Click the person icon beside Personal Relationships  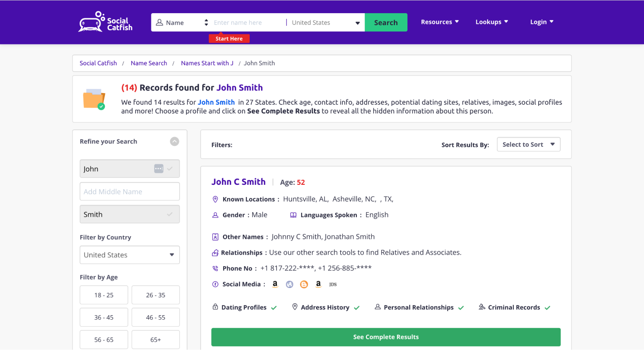pyautogui.click(x=378, y=307)
